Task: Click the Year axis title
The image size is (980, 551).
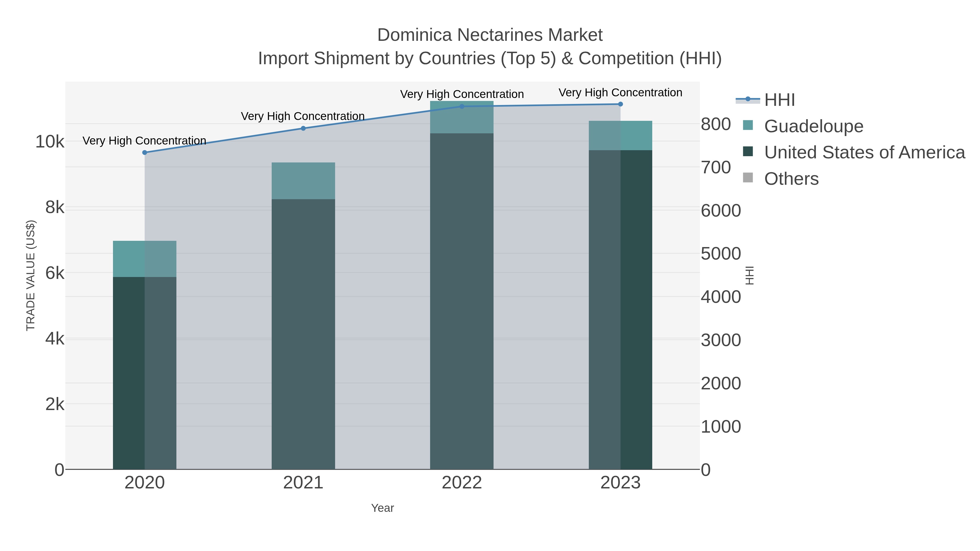Action: pos(382,508)
